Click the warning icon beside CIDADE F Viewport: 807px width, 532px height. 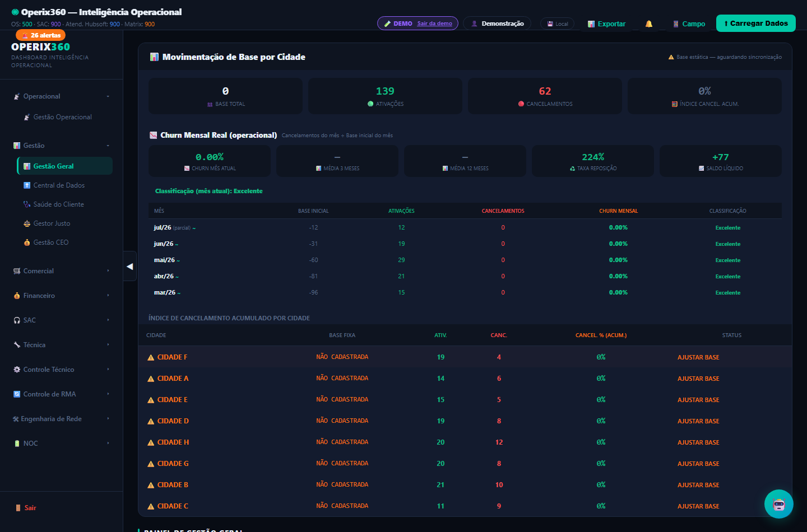coord(151,357)
